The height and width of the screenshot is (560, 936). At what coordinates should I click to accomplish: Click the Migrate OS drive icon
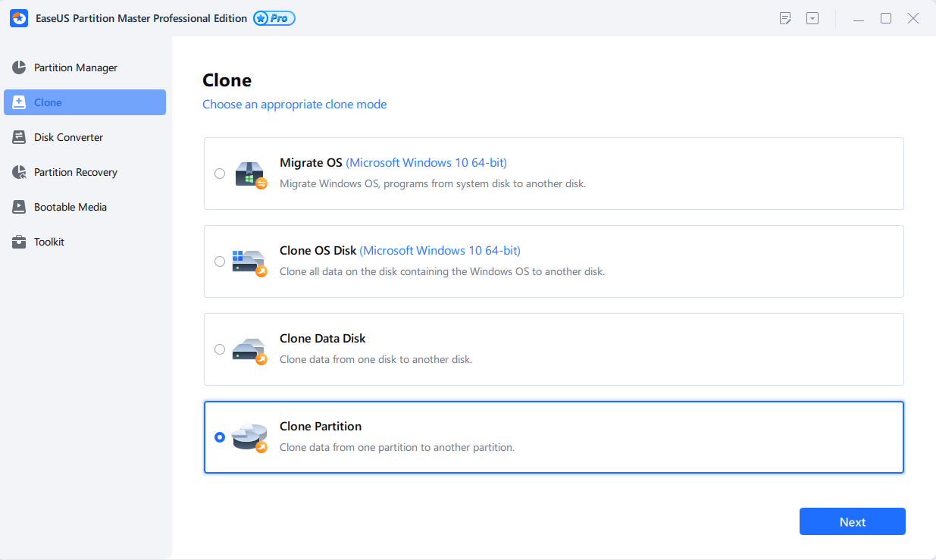click(x=249, y=174)
